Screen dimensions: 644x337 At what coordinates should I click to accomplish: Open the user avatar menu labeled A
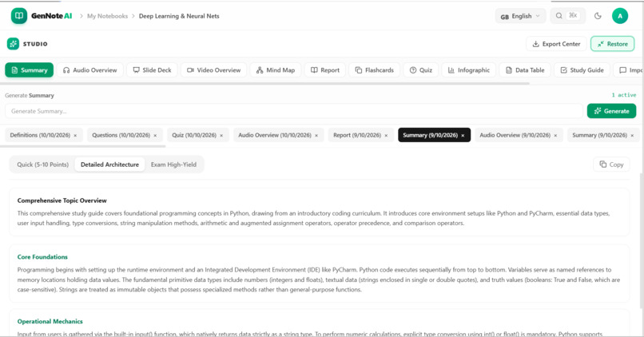(x=620, y=16)
